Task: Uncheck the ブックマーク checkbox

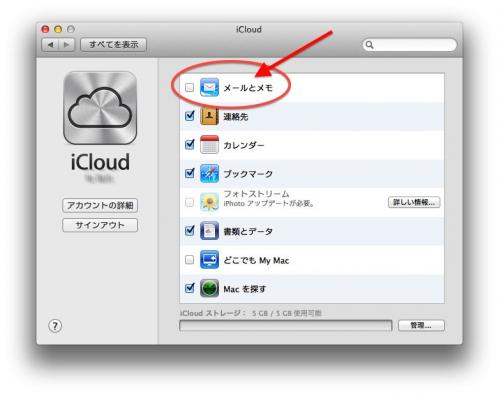Action: [190, 173]
